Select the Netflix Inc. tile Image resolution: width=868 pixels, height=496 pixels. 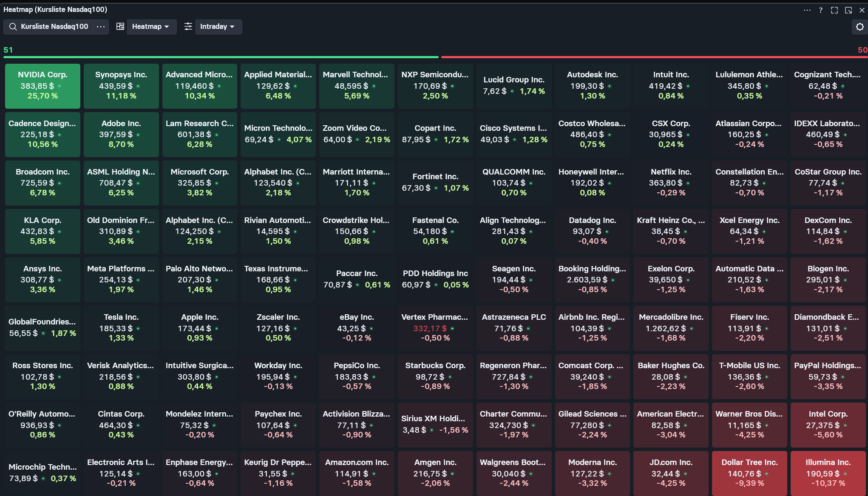(671, 183)
